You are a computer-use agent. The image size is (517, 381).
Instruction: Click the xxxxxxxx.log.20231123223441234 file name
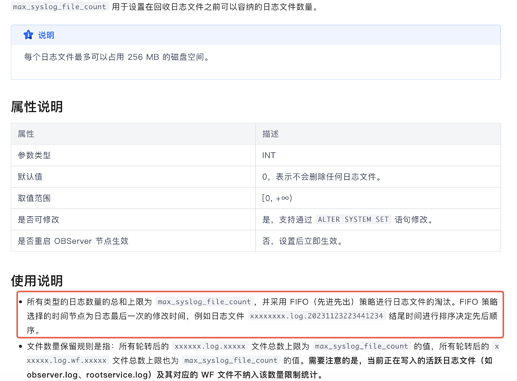tap(316, 316)
